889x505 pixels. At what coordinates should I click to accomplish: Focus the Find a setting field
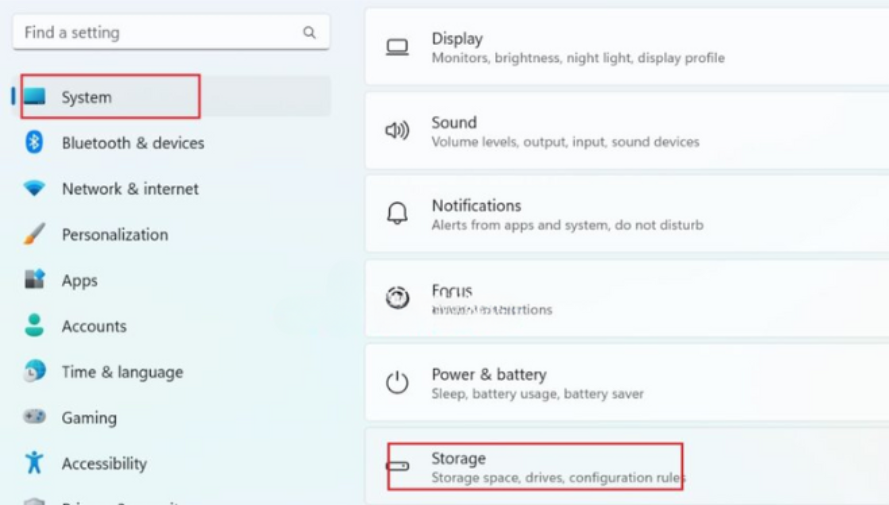pos(171,32)
